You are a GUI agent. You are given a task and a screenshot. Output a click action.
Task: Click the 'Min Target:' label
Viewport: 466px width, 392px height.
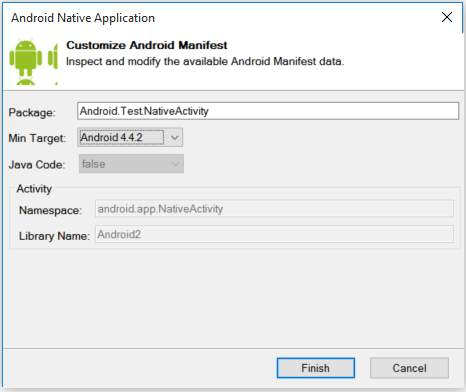coord(37,138)
